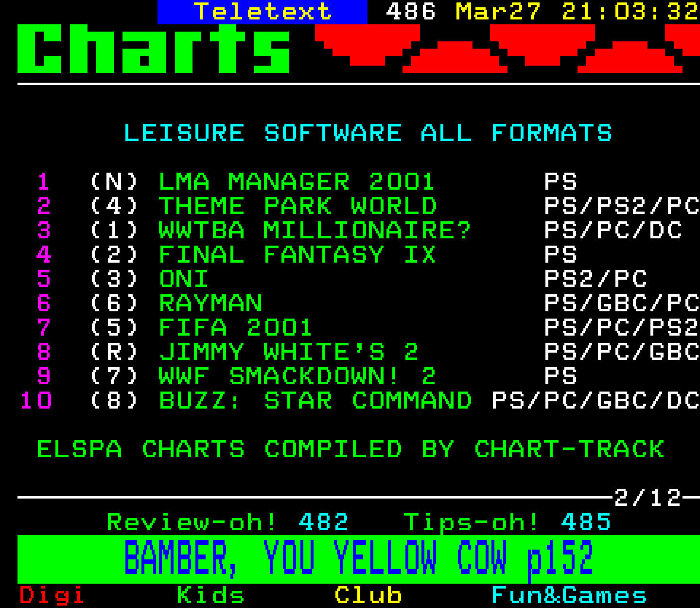Click PS/PS2/PC formats for Theme Park World
This screenshot has height=608, width=700.
622,206
